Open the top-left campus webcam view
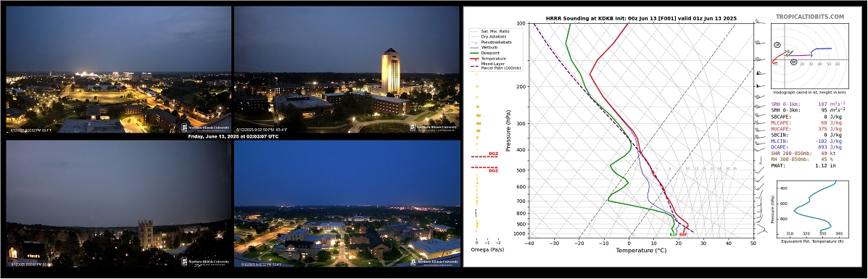 118,70
